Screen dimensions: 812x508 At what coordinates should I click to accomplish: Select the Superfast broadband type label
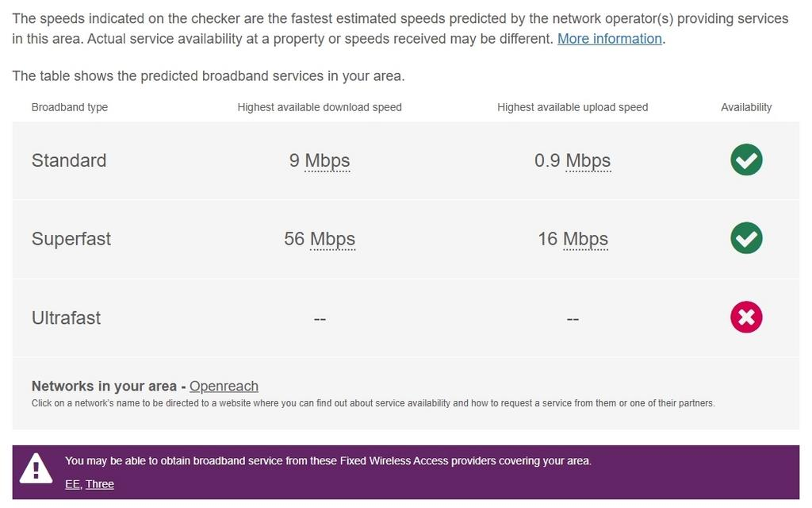(71, 239)
